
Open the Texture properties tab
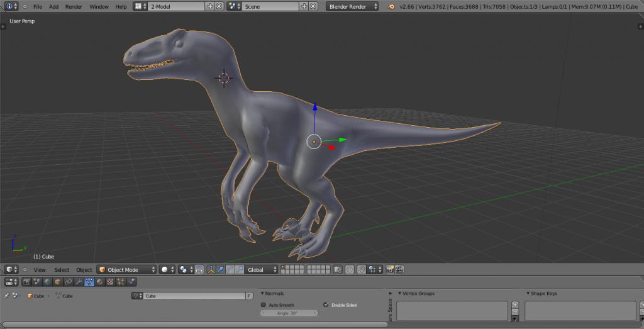(110, 282)
